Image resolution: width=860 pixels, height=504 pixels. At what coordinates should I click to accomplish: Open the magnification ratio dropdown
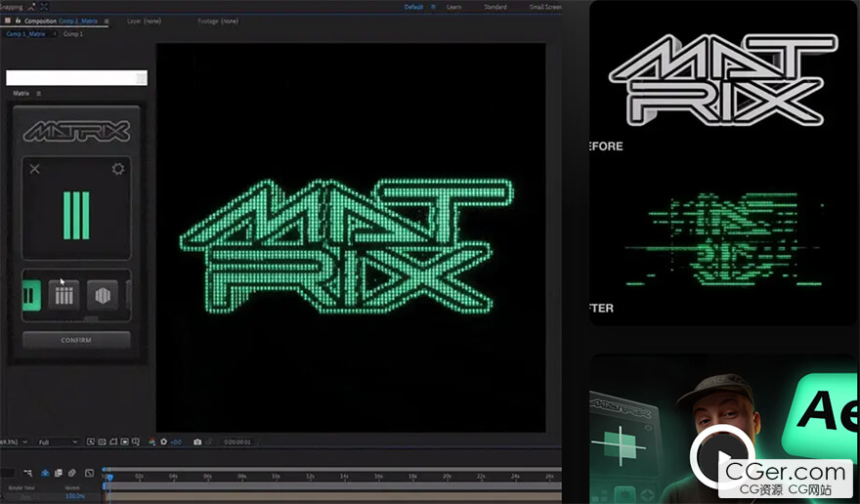click(x=14, y=442)
